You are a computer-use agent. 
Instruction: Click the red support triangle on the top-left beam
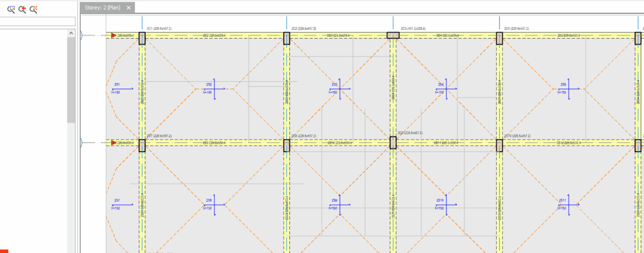(x=113, y=36)
